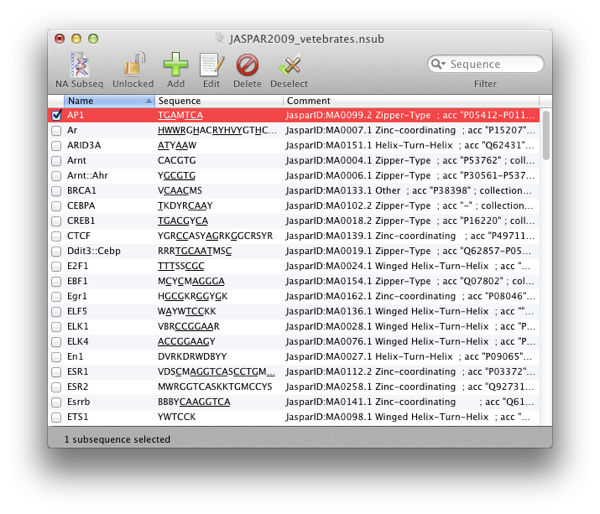
Task: Check the BRCA1 row checkbox
Action: pyautogui.click(x=56, y=191)
